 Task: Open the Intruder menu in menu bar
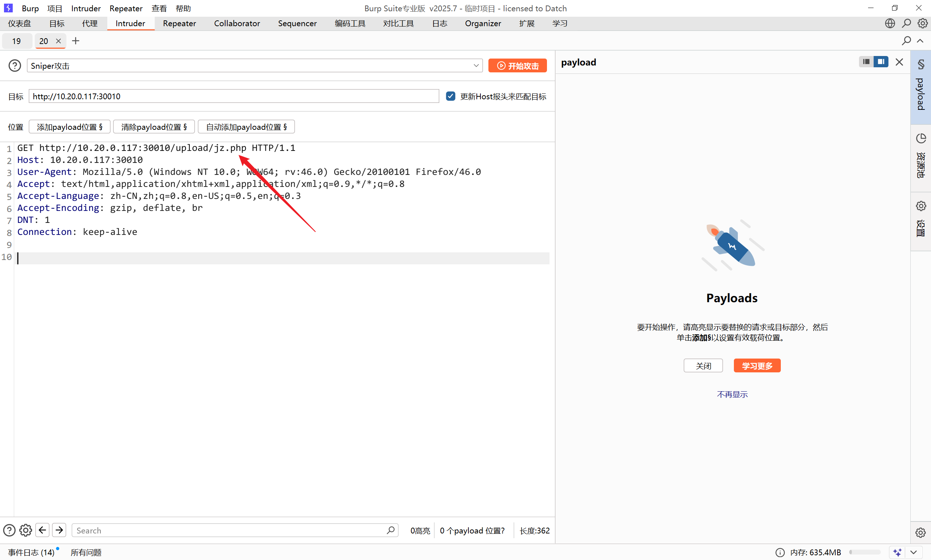point(86,8)
